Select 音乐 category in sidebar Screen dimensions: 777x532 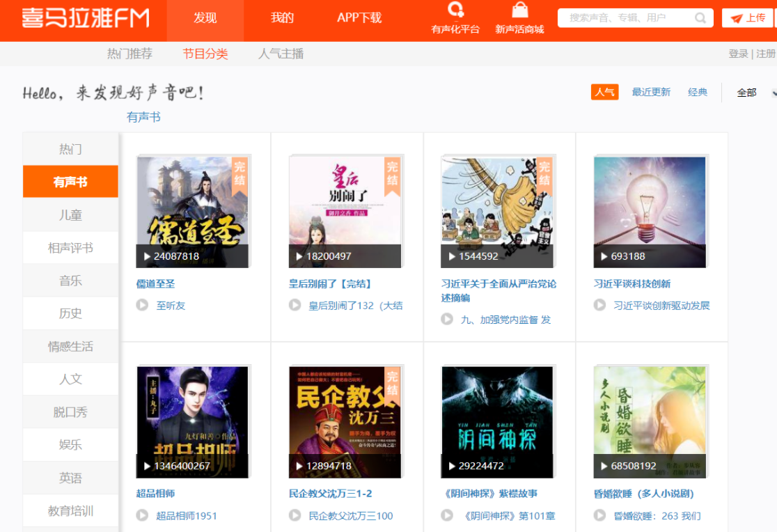tap(70, 281)
